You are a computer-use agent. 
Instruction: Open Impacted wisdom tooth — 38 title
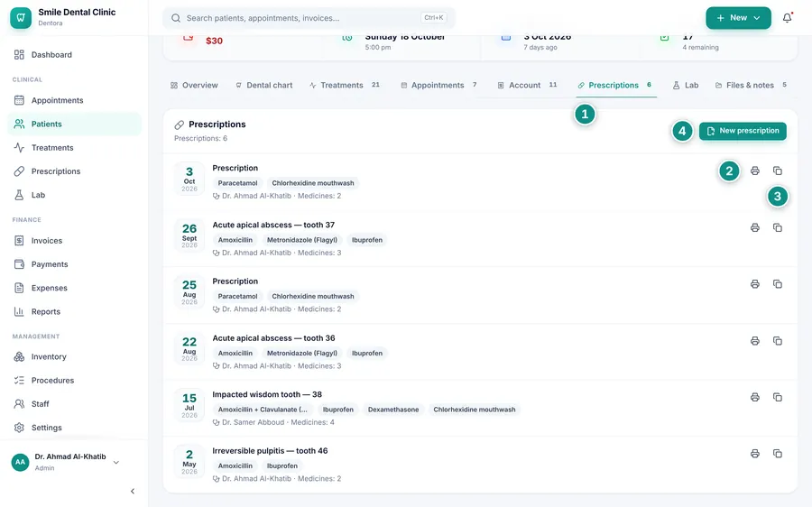[x=267, y=394]
